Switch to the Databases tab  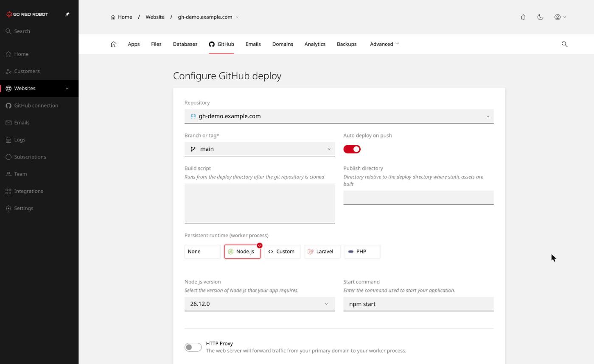click(185, 44)
